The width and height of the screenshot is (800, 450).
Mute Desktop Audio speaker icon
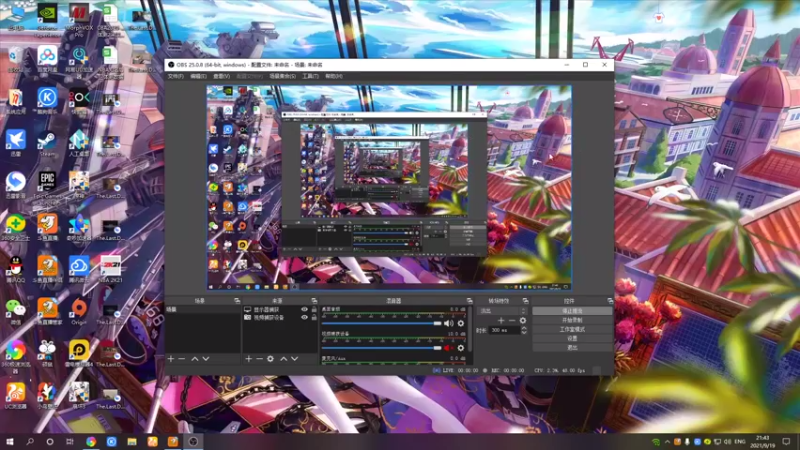coord(448,323)
